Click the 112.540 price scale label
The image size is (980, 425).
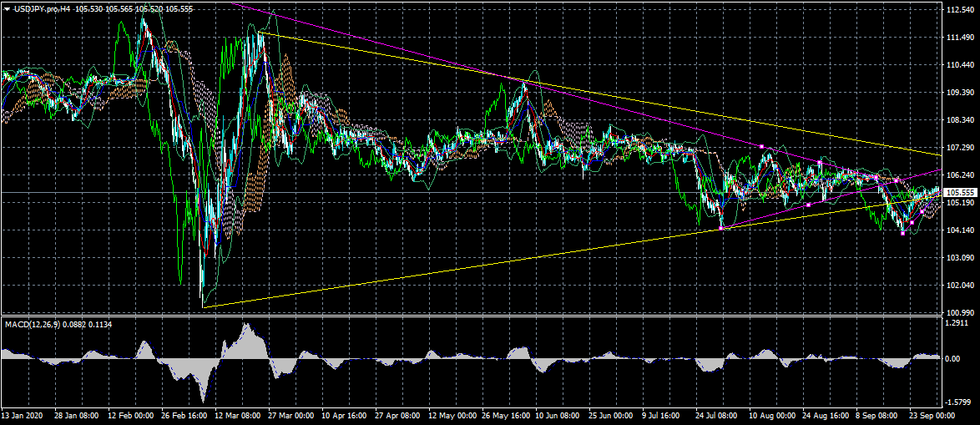click(958, 10)
